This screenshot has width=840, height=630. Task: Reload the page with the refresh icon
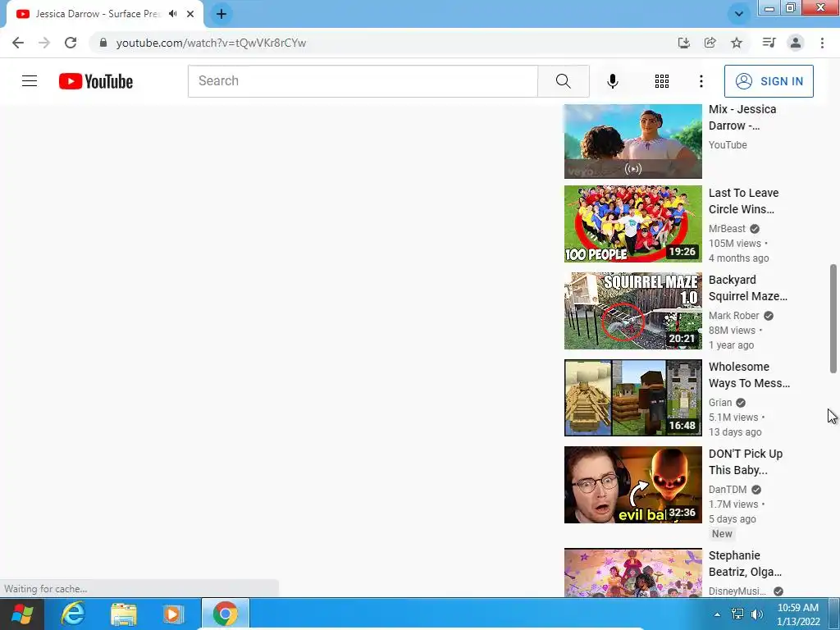tap(71, 43)
